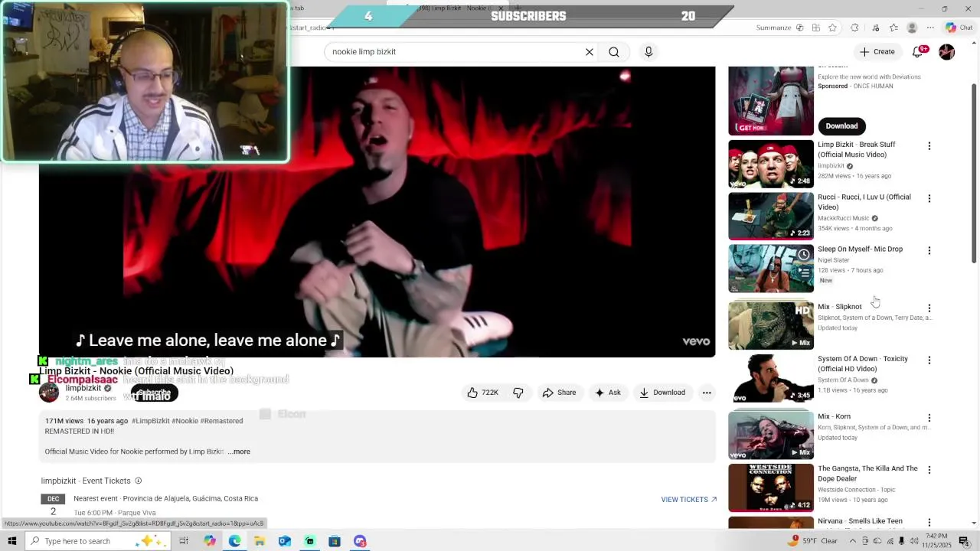Open Task View on taskbar
The height and width of the screenshot is (551, 980).
[184, 541]
